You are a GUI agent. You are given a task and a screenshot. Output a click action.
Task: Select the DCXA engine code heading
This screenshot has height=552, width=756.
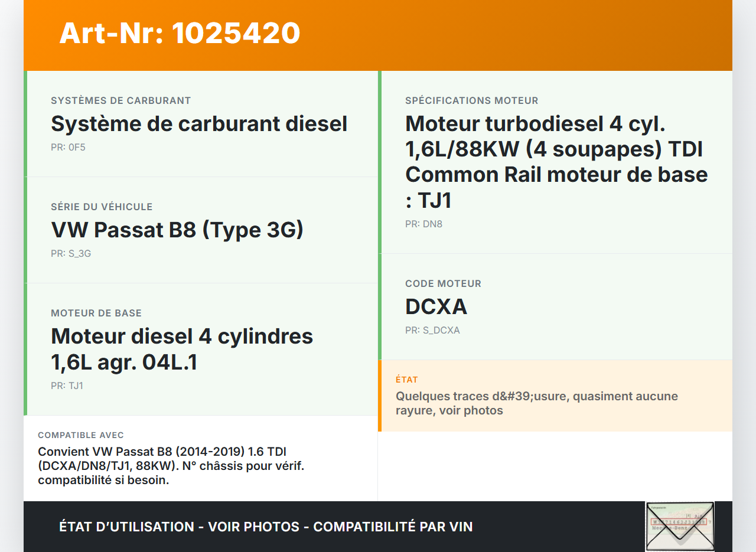coord(436,306)
